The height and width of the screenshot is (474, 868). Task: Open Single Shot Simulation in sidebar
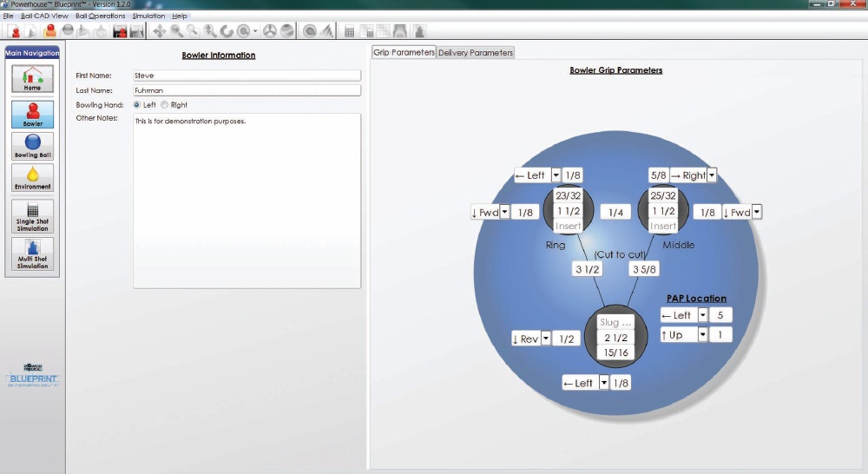pyautogui.click(x=32, y=215)
